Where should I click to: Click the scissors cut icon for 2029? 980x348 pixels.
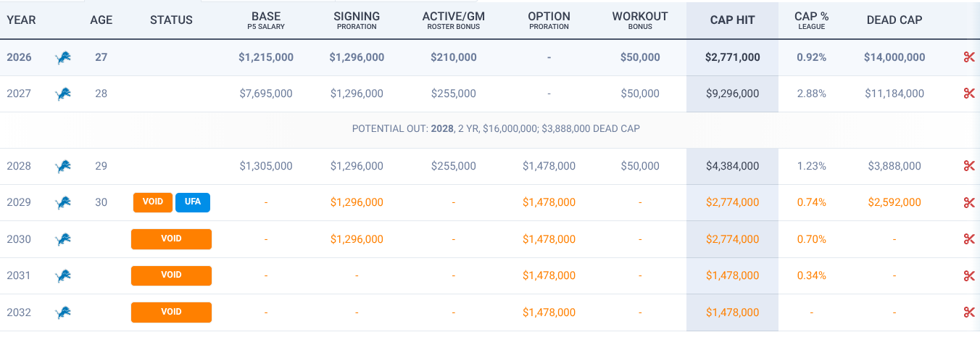969,202
